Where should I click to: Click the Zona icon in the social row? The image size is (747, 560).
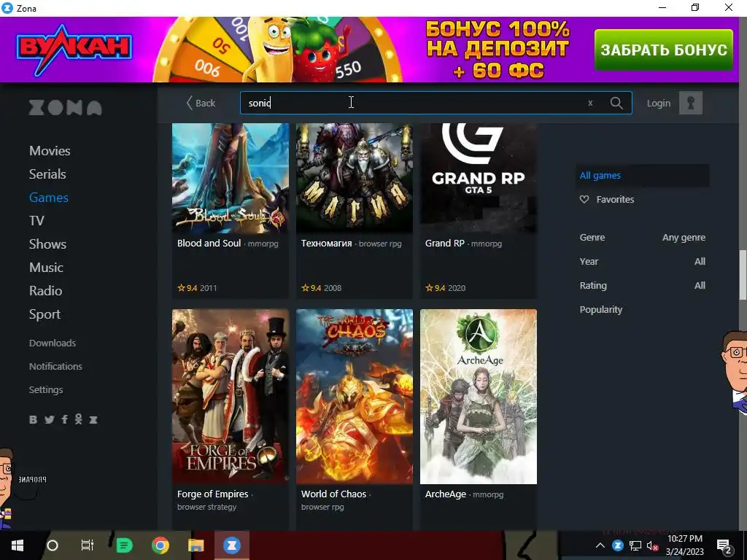point(93,419)
